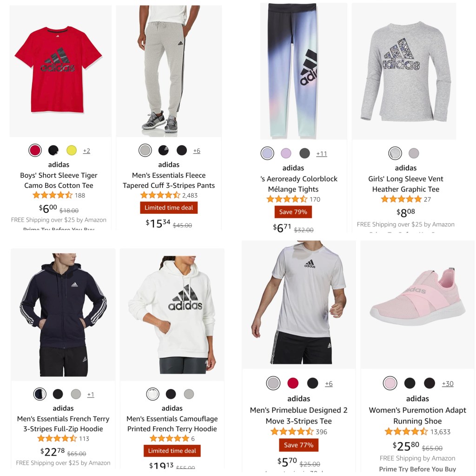Expand +30 colors for Puremotion Running Shoe
Image resolution: width=476 pixels, height=476 pixels.
[x=448, y=383]
